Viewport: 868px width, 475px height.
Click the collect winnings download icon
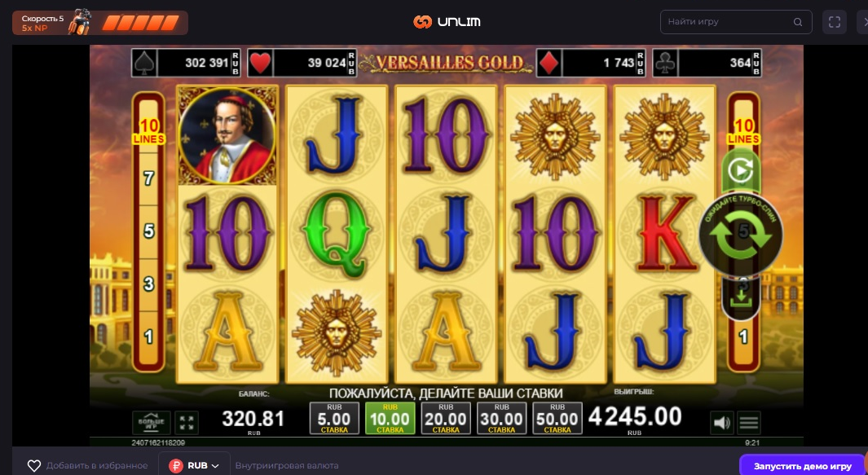pos(741,299)
